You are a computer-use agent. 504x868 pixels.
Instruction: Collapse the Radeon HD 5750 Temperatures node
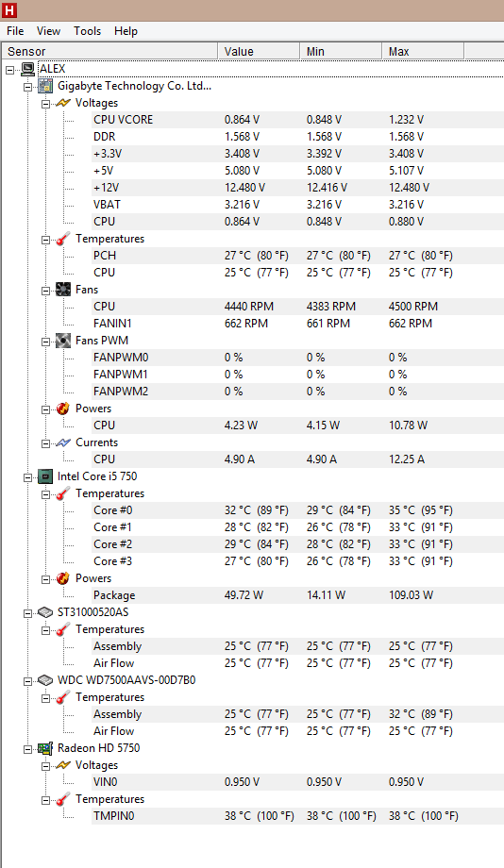(x=45, y=800)
